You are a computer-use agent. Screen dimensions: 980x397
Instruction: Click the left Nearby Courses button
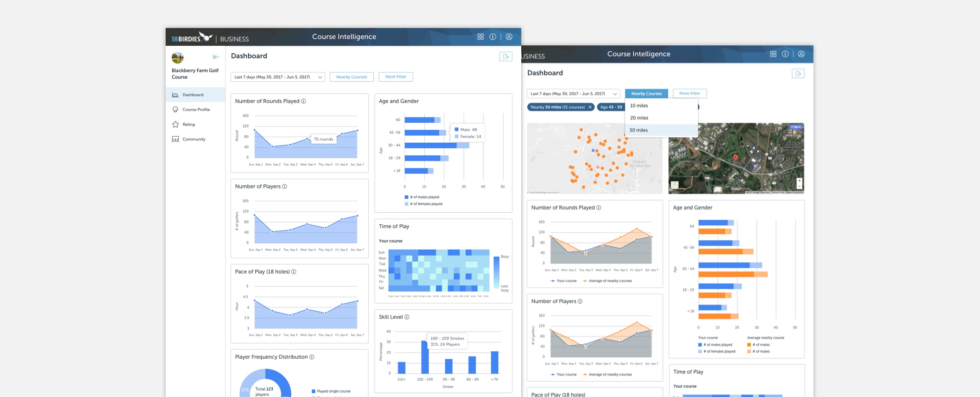pos(351,77)
